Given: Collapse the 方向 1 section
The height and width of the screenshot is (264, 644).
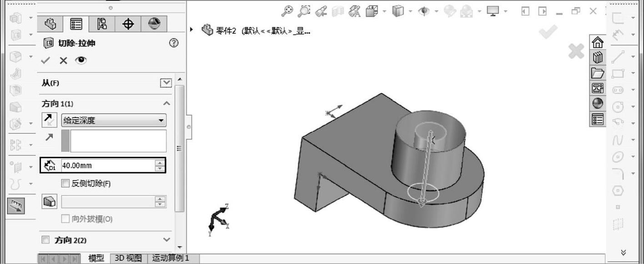Looking at the screenshot, I should point(166,104).
